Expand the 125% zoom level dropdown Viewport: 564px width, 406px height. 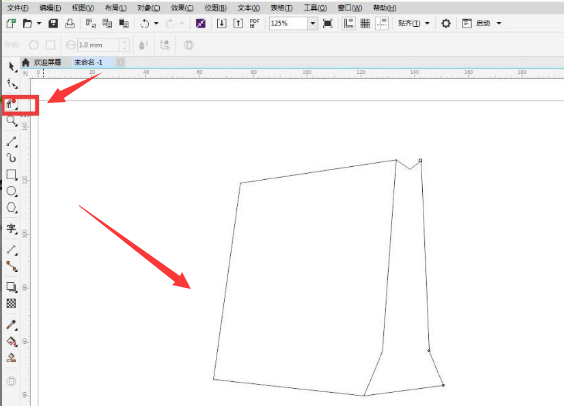click(x=313, y=24)
